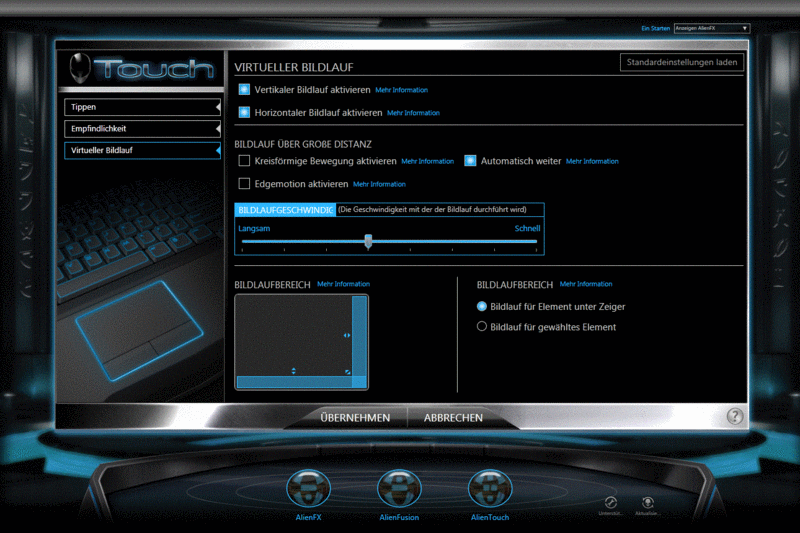
Task: Click the Schnell end of speed slider
Action: pyautogui.click(x=527, y=229)
